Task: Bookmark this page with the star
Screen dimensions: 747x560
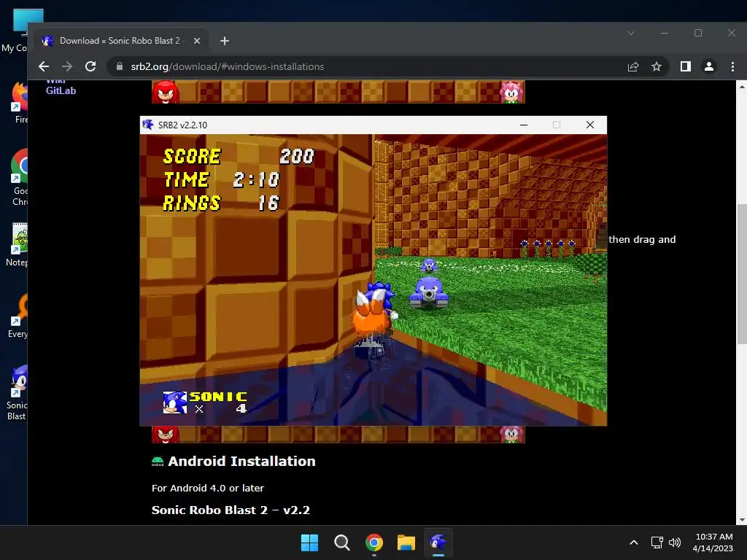Action: coord(657,66)
